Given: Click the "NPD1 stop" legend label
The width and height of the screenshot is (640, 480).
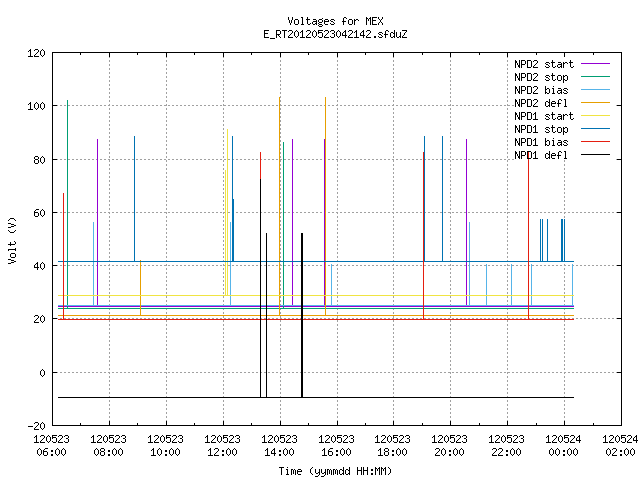Looking at the screenshot, I should coord(541,129).
